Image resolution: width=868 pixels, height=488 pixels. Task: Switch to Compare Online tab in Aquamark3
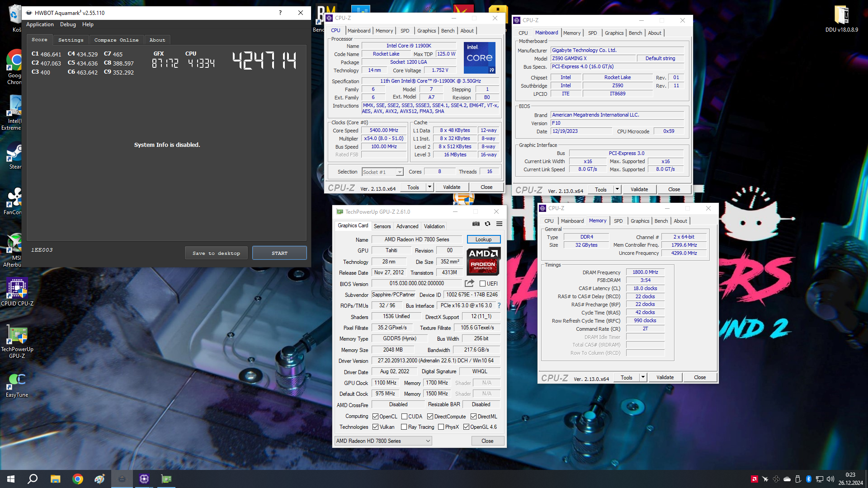click(116, 40)
